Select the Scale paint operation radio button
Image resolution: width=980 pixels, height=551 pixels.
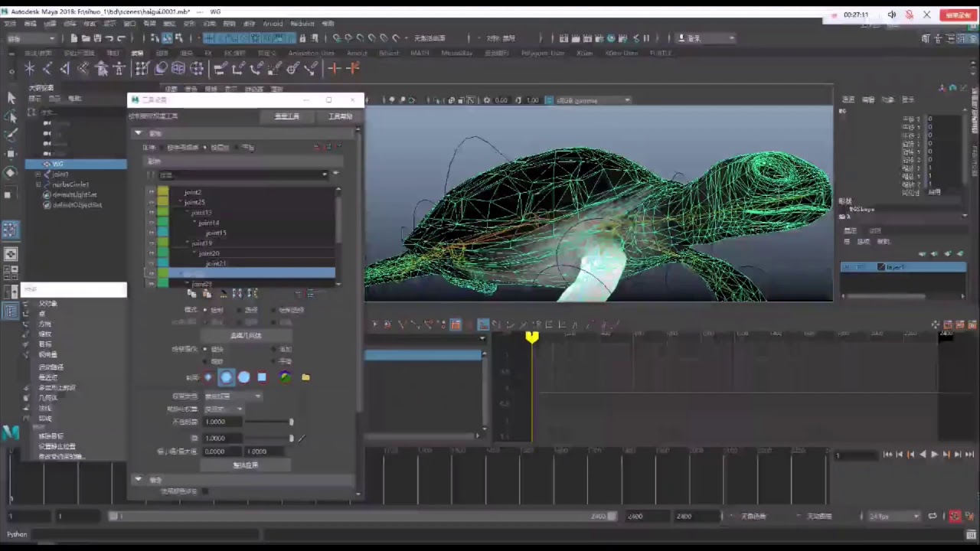204,361
